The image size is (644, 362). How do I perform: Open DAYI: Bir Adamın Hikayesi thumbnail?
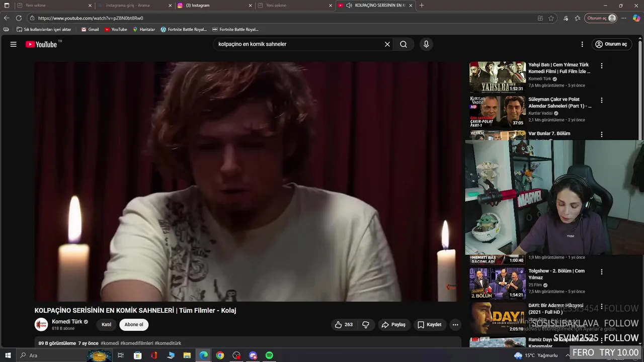tap(498, 317)
